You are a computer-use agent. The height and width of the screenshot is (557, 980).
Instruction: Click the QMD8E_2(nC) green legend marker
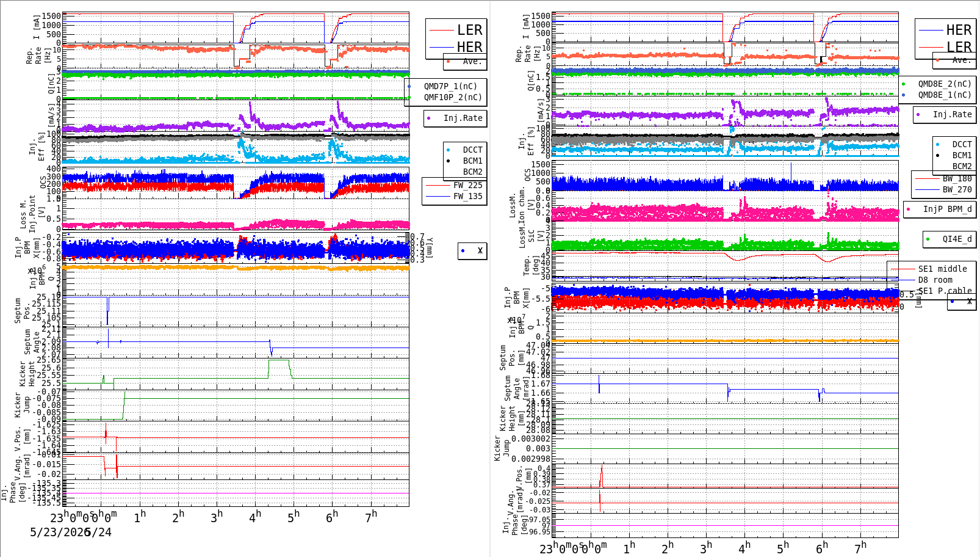click(903, 84)
